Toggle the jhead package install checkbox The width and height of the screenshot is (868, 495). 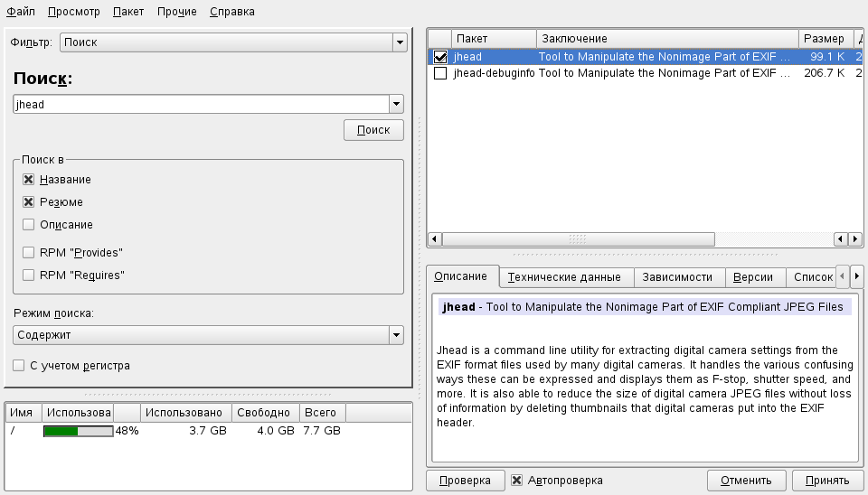tap(440, 57)
